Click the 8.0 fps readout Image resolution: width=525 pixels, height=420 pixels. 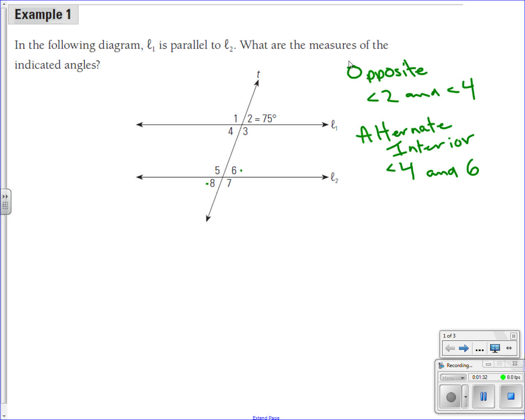[x=514, y=377]
